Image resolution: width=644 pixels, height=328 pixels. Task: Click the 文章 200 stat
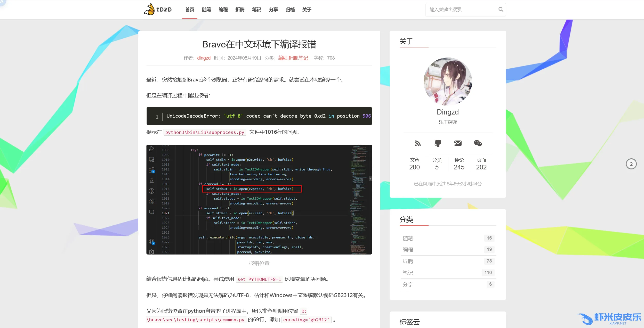click(x=414, y=164)
